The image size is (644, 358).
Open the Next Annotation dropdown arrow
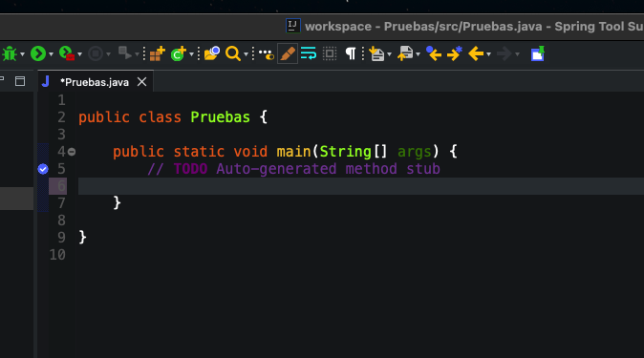(x=389, y=54)
